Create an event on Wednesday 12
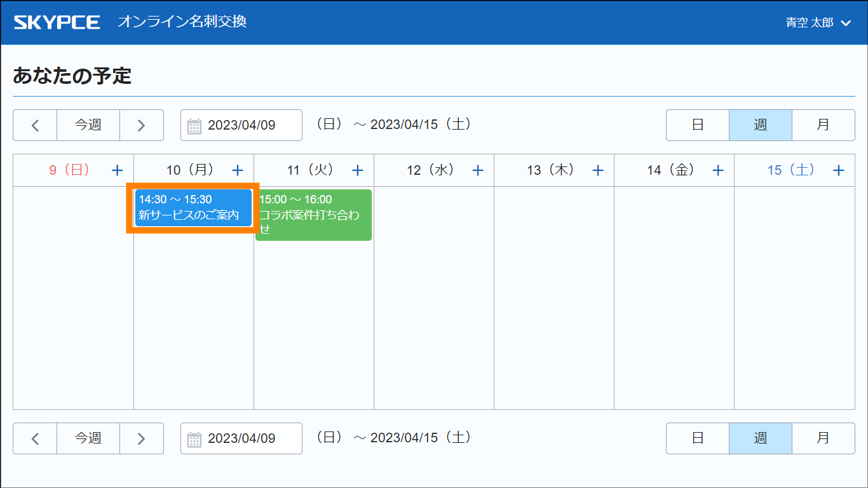 pyautogui.click(x=478, y=170)
